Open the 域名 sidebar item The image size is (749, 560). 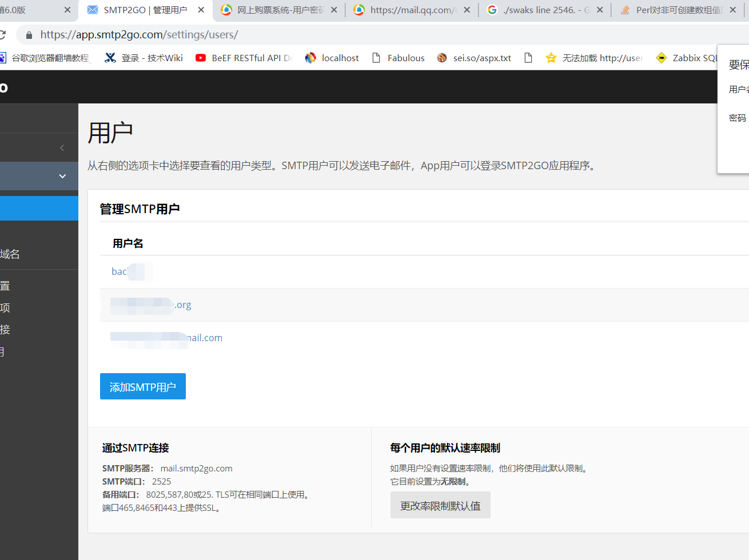10,254
